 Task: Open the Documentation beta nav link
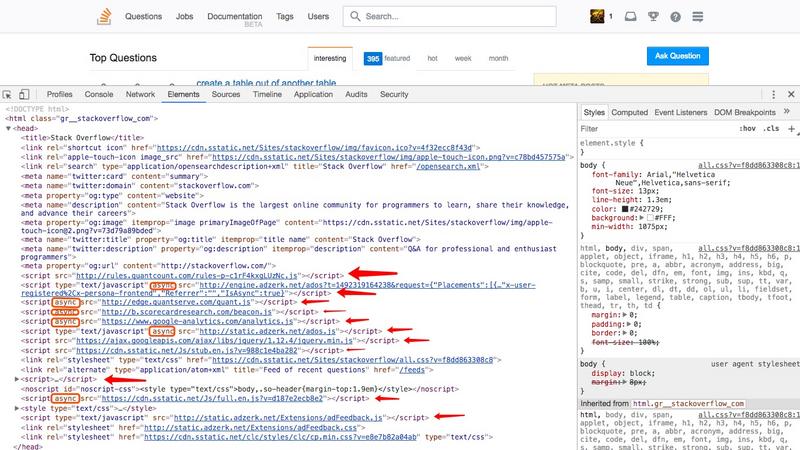click(x=235, y=19)
